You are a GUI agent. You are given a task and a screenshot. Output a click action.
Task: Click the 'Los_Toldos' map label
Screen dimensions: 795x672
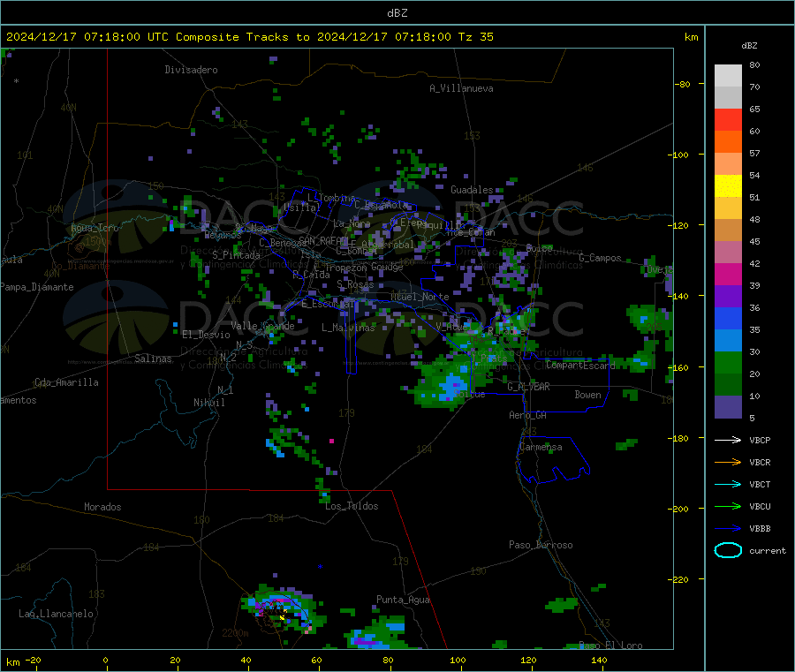pyautogui.click(x=352, y=506)
